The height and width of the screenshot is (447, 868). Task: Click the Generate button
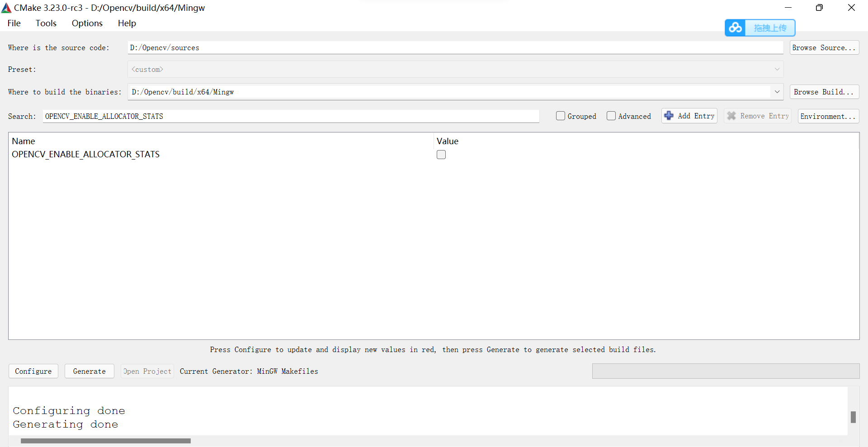coord(90,371)
